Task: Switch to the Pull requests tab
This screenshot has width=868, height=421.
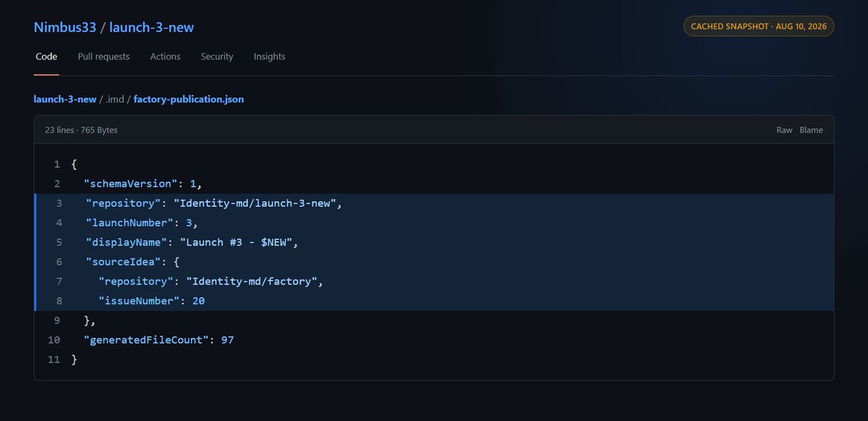Action: tap(103, 56)
